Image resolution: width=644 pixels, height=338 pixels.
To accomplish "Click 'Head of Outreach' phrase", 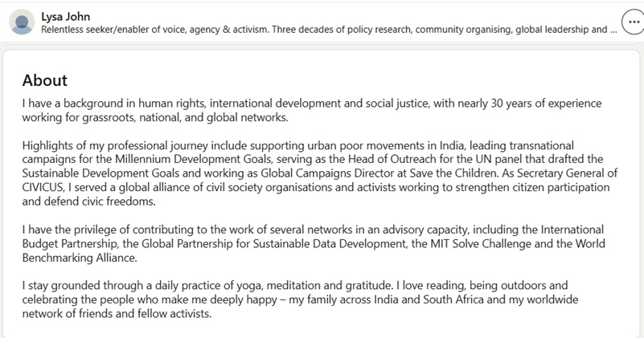I will click(x=386, y=159).
